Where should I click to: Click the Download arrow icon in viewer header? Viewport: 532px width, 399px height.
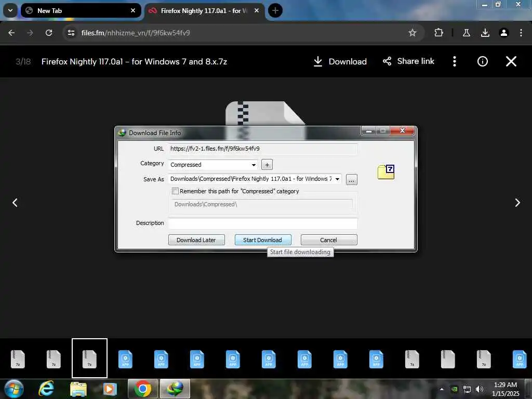coord(318,61)
